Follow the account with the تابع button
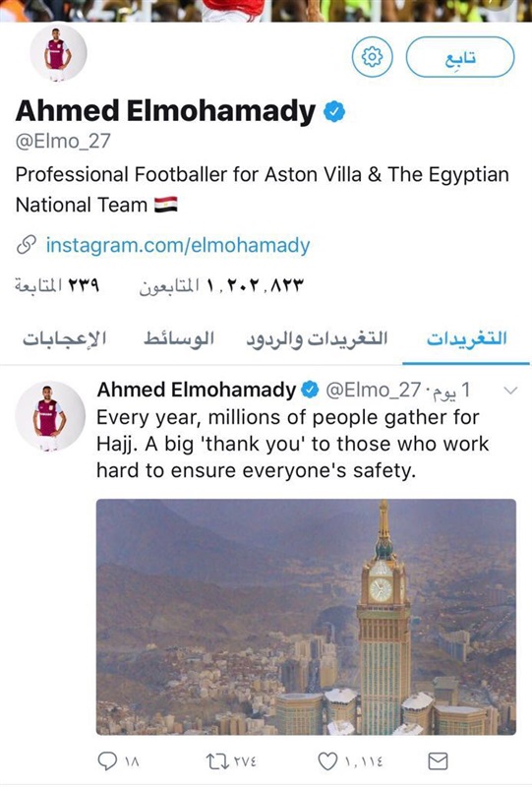The height and width of the screenshot is (787, 532). click(460, 57)
